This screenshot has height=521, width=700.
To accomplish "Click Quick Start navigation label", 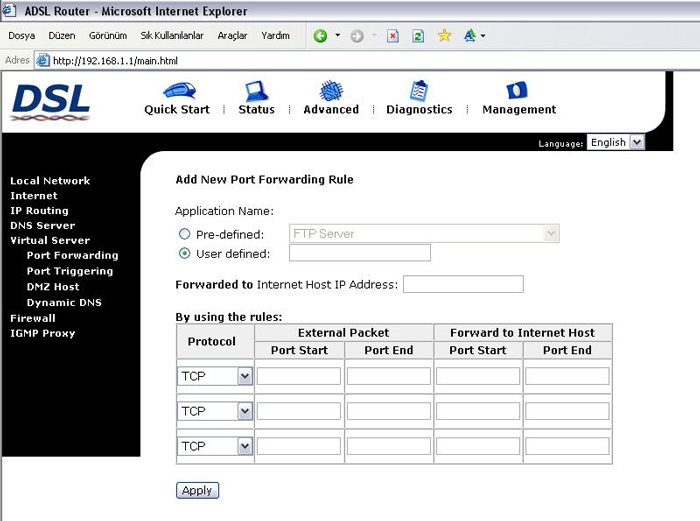I will click(177, 109).
